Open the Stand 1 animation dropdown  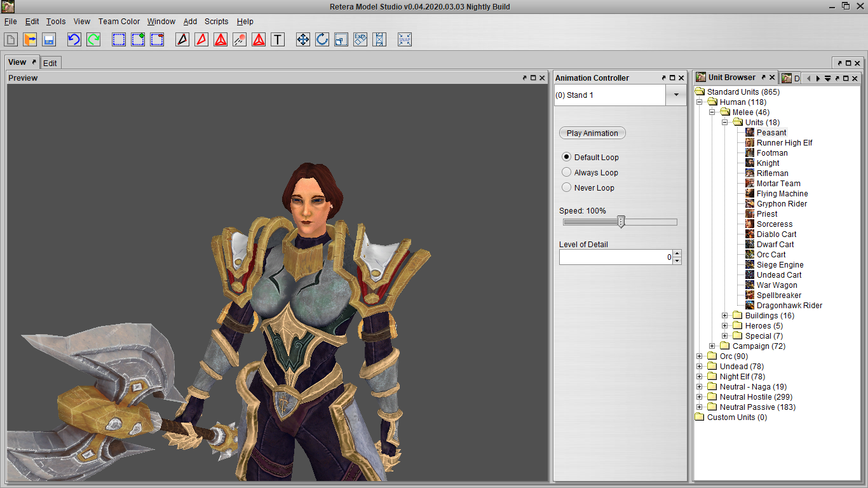(675, 95)
